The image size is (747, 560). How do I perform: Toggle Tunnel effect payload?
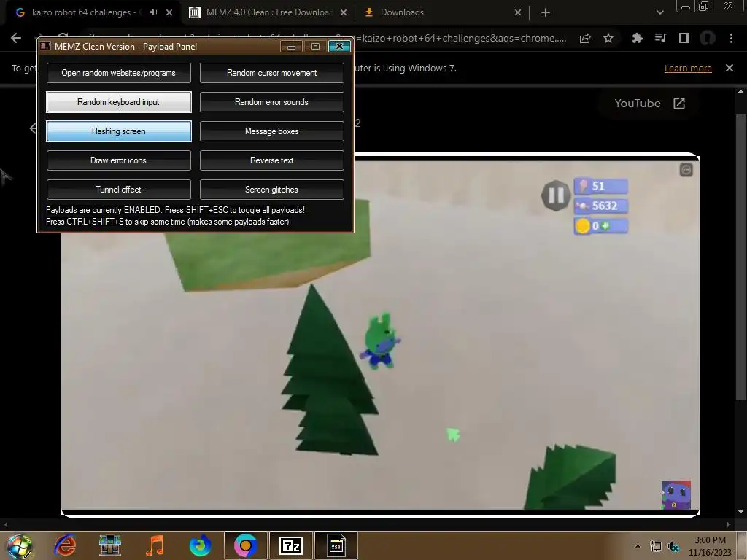(119, 190)
